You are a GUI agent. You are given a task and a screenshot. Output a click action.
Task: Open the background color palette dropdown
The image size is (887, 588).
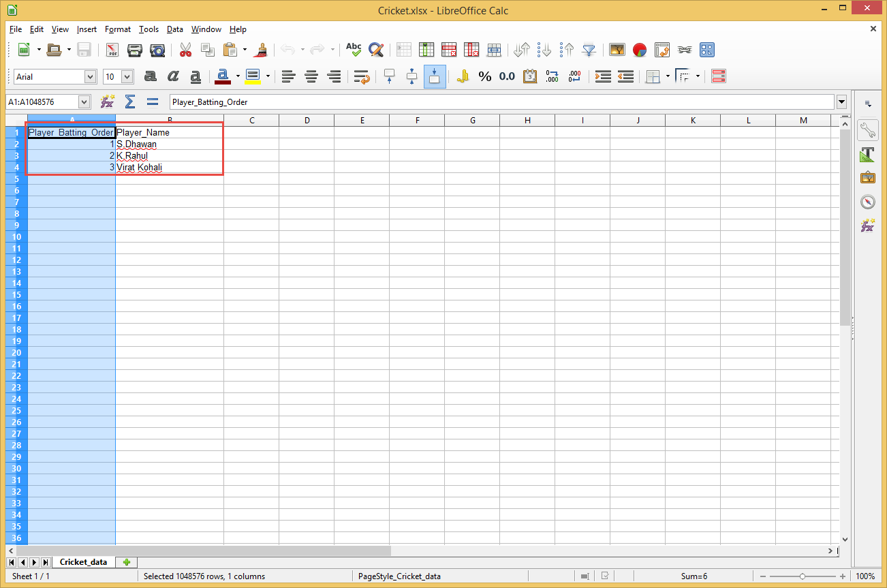268,76
